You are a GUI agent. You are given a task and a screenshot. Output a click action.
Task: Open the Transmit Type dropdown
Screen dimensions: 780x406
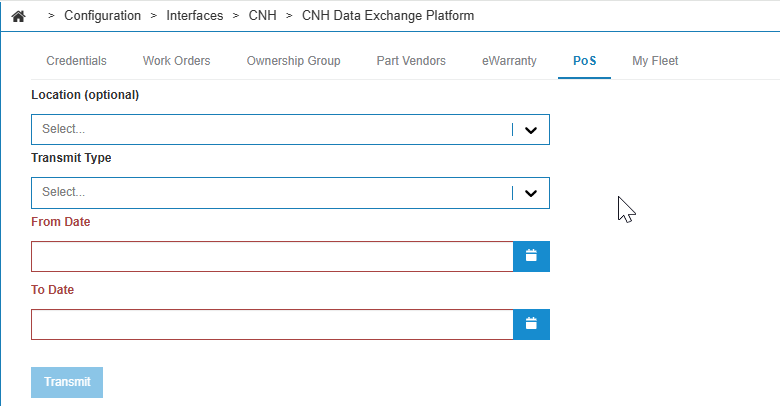270,192
